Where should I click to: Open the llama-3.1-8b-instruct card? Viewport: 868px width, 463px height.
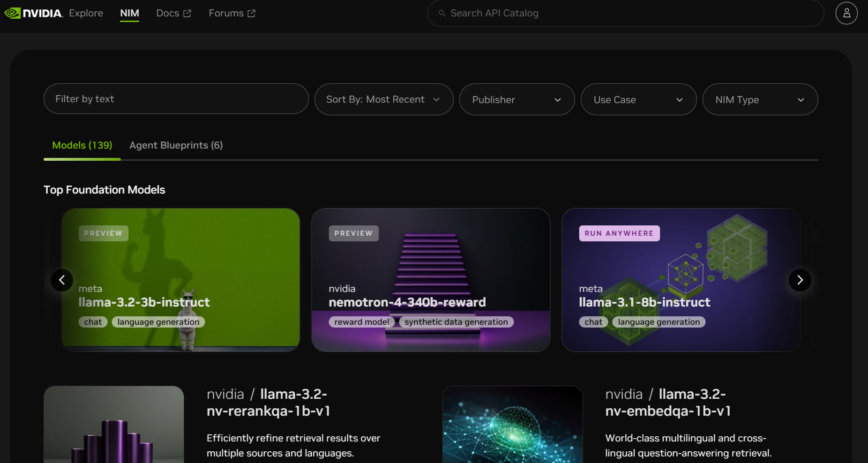(x=681, y=280)
